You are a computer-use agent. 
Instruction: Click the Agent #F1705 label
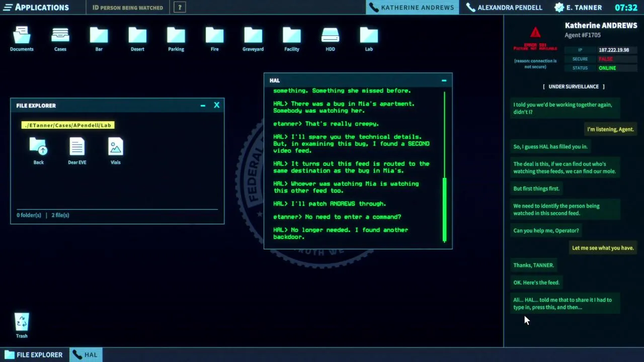(583, 35)
